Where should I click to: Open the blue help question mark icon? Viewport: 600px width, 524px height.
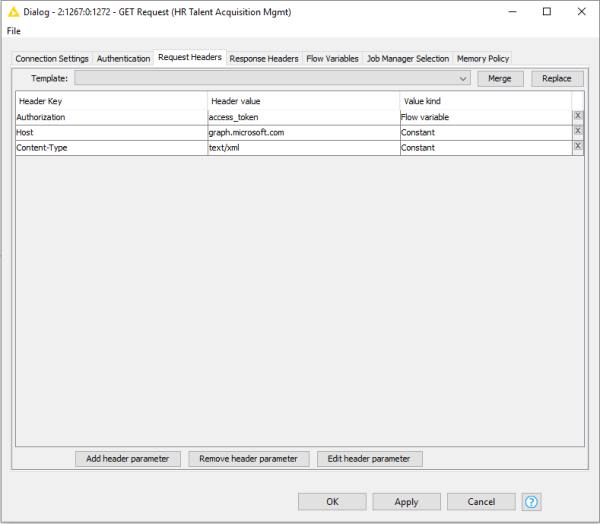point(531,501)
